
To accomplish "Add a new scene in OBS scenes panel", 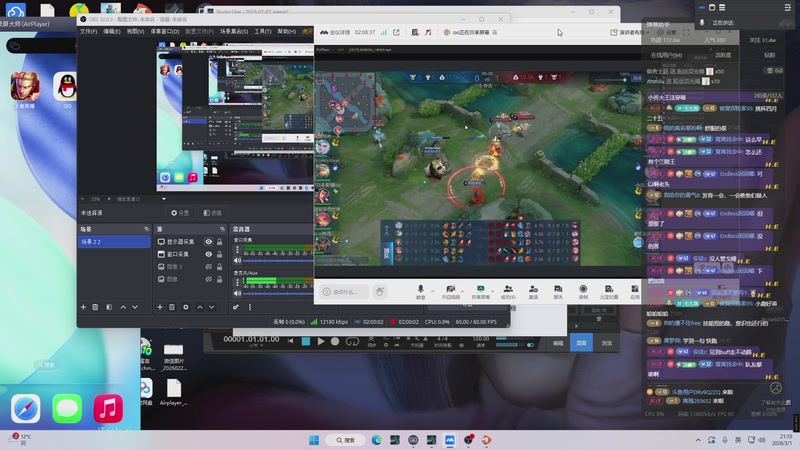I will point(83,307).
